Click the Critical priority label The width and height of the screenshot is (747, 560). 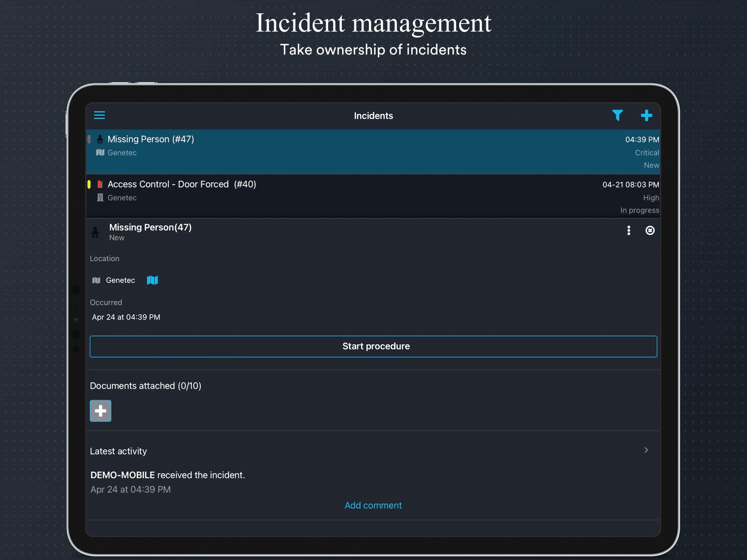pyautogui.click(x=647, y=153)
